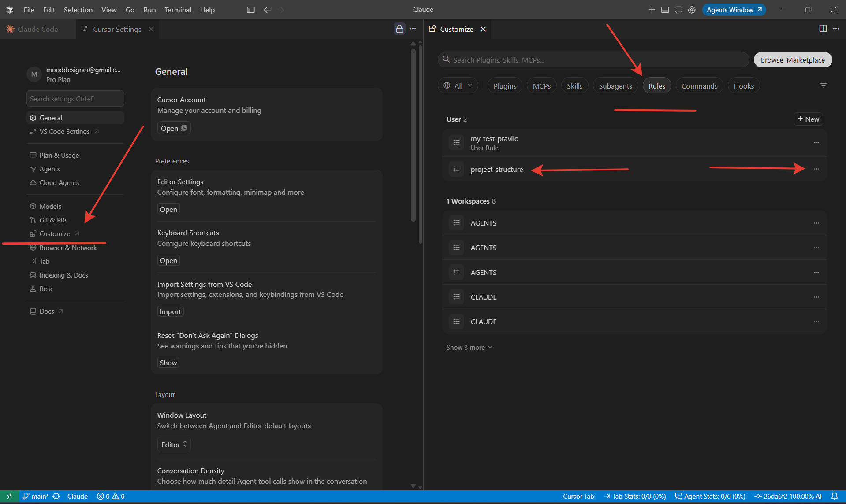
Task: Select the Skills filter tab
Action: 574,85
